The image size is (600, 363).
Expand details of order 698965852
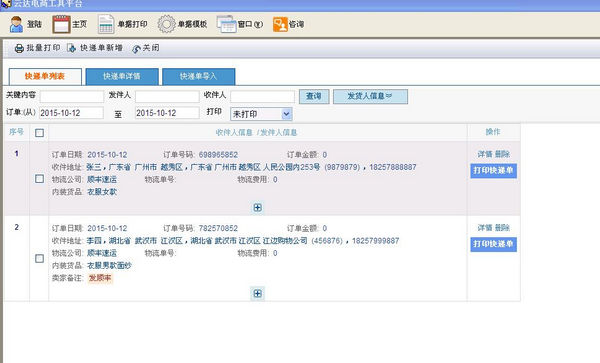(258, 207)
